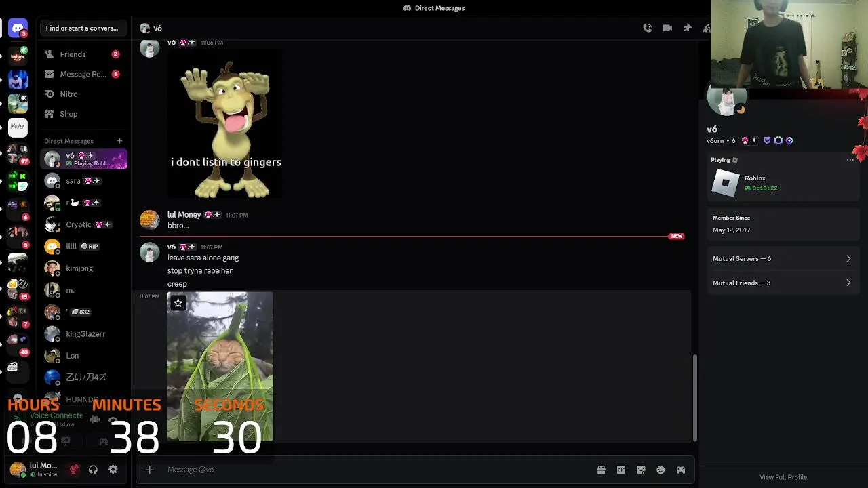The image size is (868, 488).
Task: Select v6 direct message
Action: 83,159
